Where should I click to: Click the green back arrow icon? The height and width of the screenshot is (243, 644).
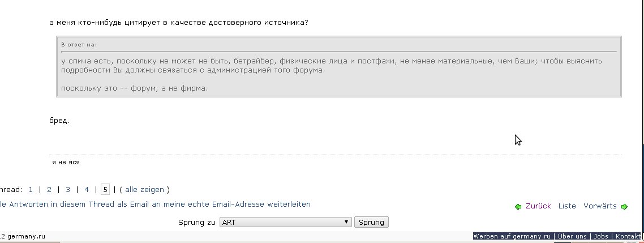pyautogui.click(x=518, y=207)
